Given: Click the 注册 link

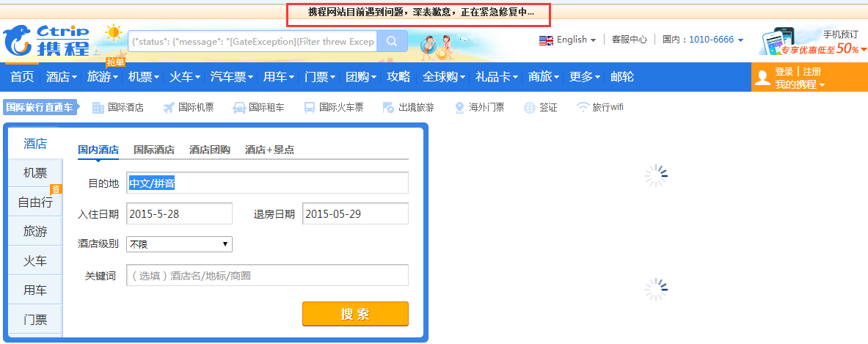Looking at the screenshot, I should point(812,71).
